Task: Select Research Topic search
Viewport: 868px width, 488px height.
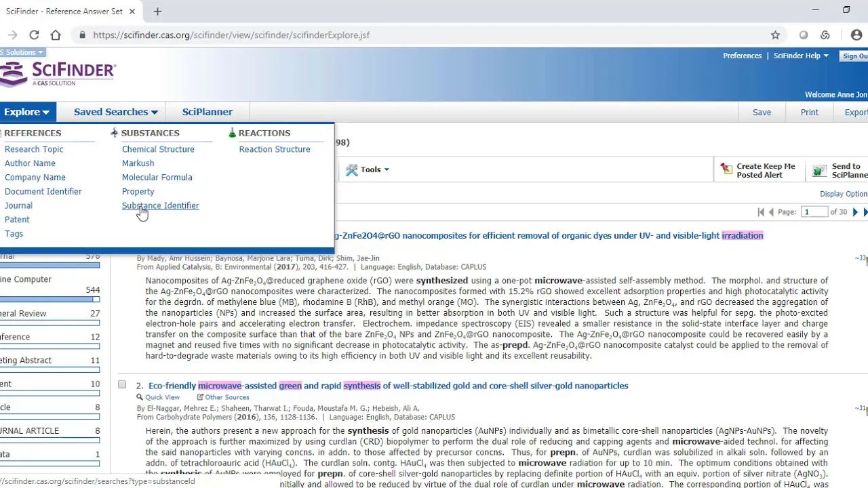Action: (34, 149)
